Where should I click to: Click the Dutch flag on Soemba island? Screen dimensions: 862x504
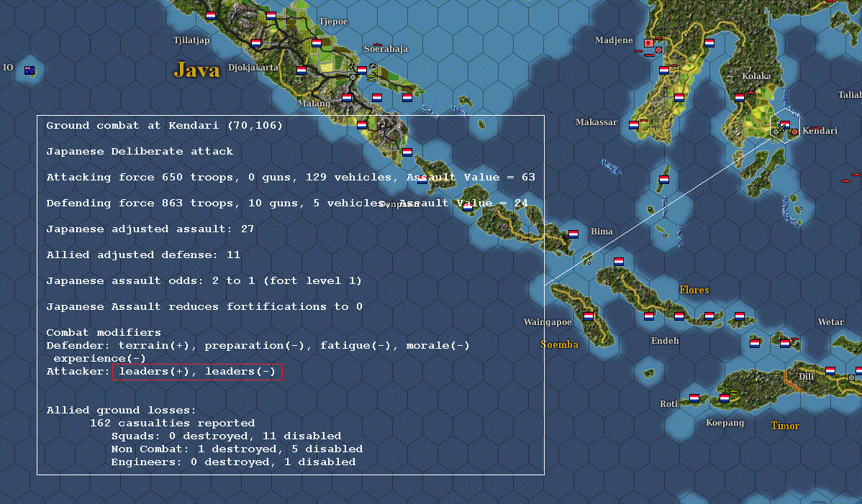point(589,316)
